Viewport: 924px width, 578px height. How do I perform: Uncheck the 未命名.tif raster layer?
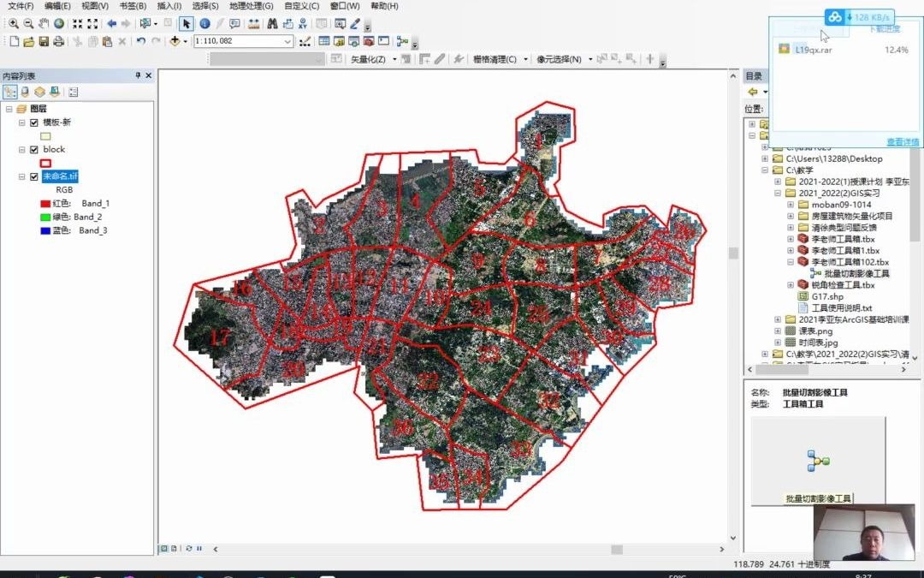pos(33,176)
